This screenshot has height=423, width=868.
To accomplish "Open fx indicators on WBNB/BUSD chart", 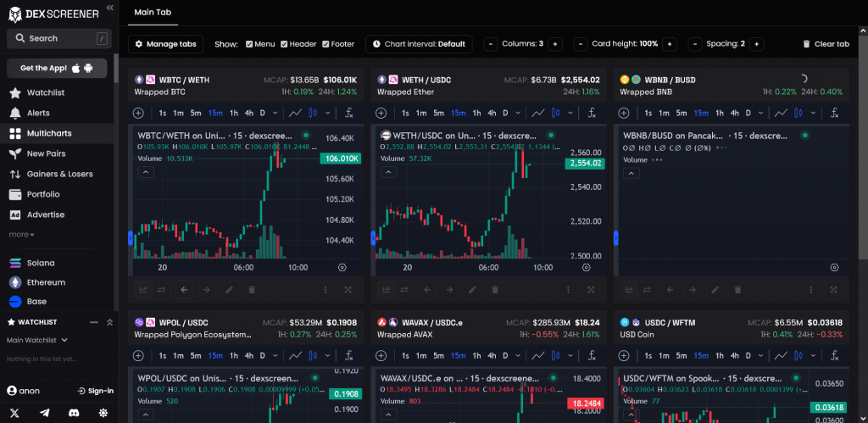I will tap(834, 113).
